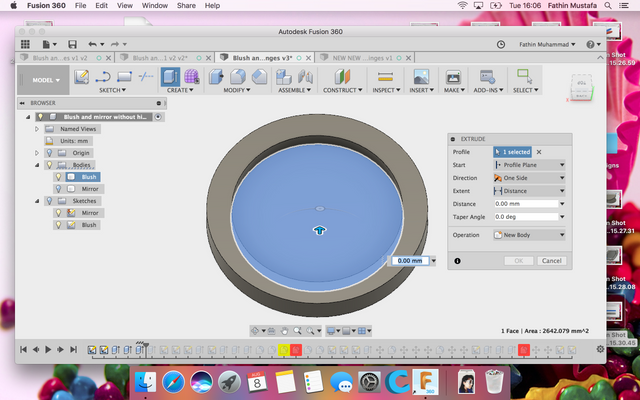Open Finder in the Dock

point(145,382)
